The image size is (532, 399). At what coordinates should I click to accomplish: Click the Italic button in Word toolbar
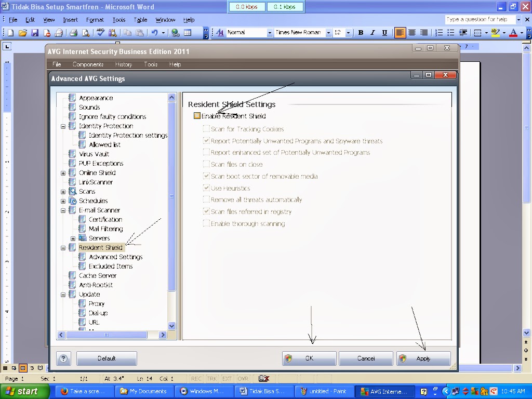click(373, 33)
